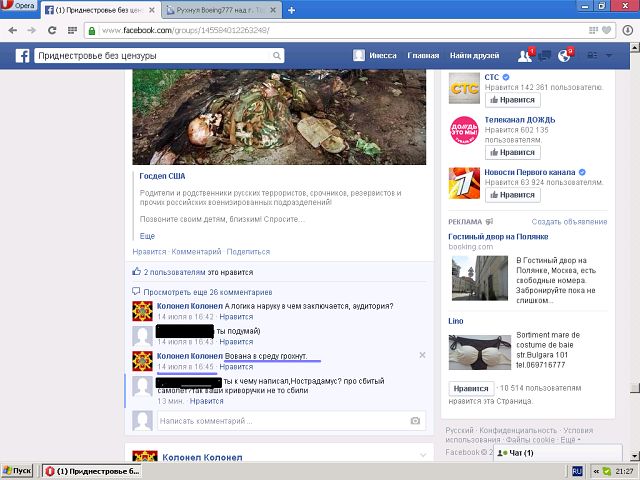The height and width of the screenshot is (480, 640).
Task: Click browser back arrow button
Action: 10,30
